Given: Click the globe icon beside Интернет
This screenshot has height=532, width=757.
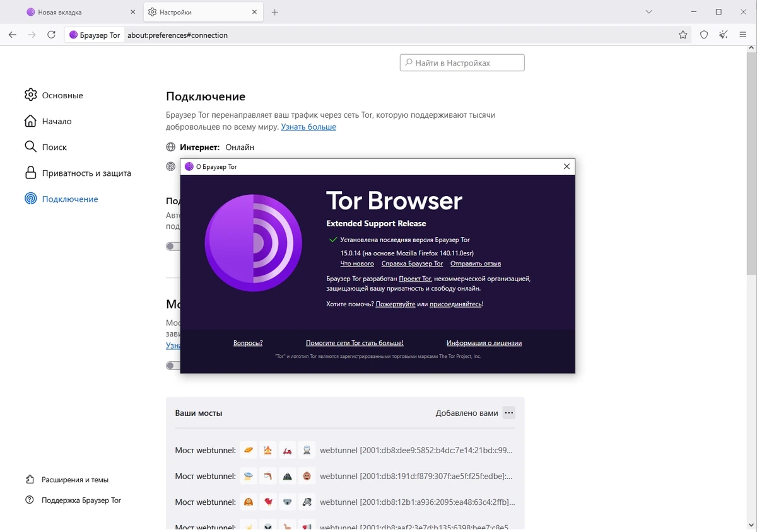Looking at the screenshot, I should pos(170,147).
